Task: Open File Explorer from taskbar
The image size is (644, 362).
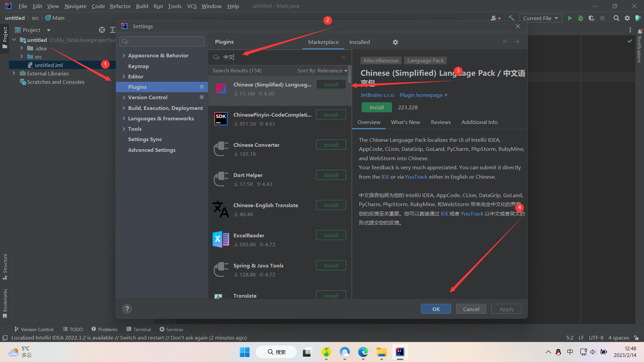Action: (x=381, y=352)
